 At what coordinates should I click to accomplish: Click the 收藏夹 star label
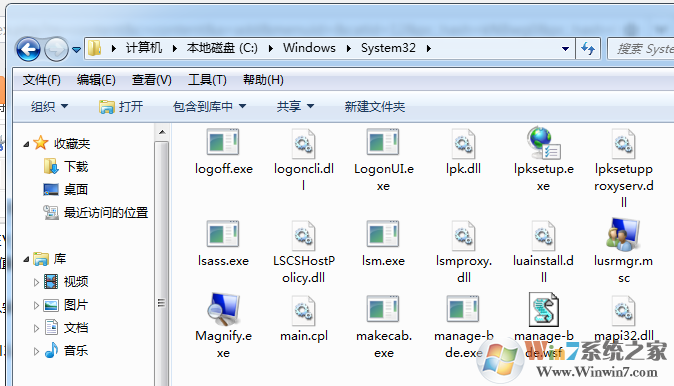(61, 143)
